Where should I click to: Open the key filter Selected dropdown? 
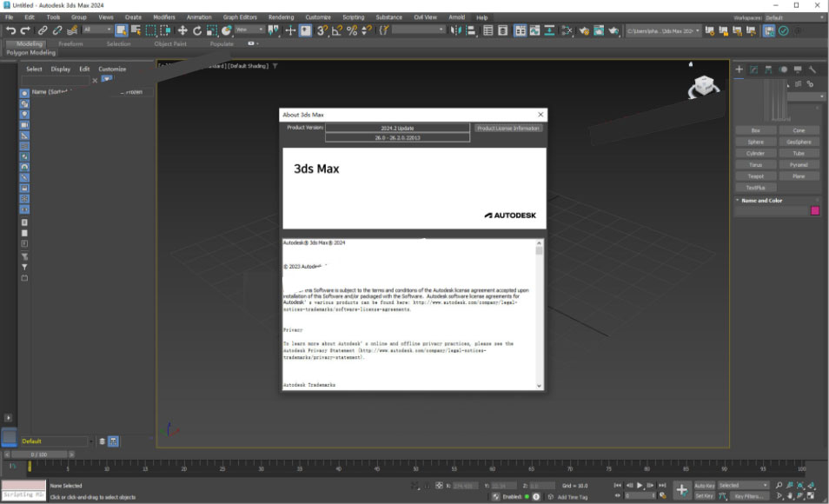click(743, 486)
